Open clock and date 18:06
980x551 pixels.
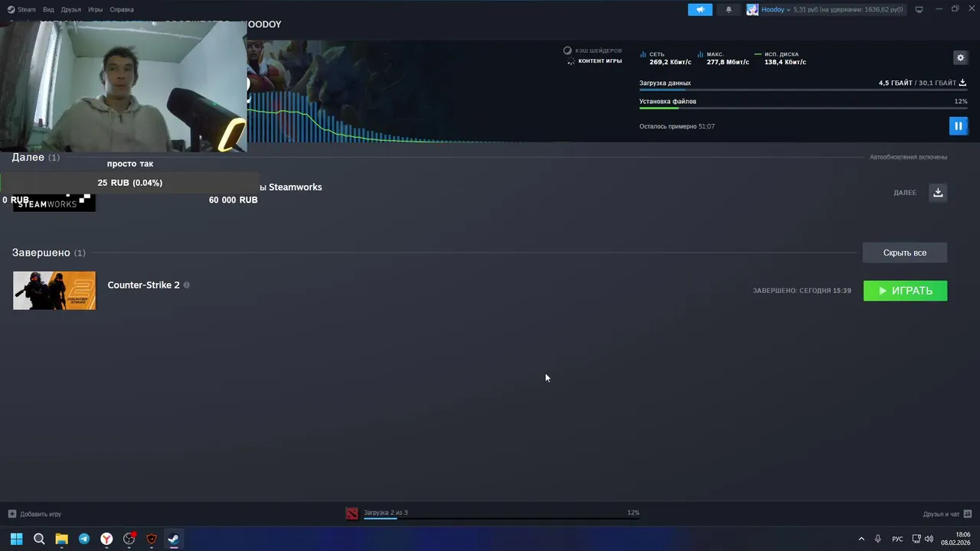pyautogui.click(x=955, y=539)
